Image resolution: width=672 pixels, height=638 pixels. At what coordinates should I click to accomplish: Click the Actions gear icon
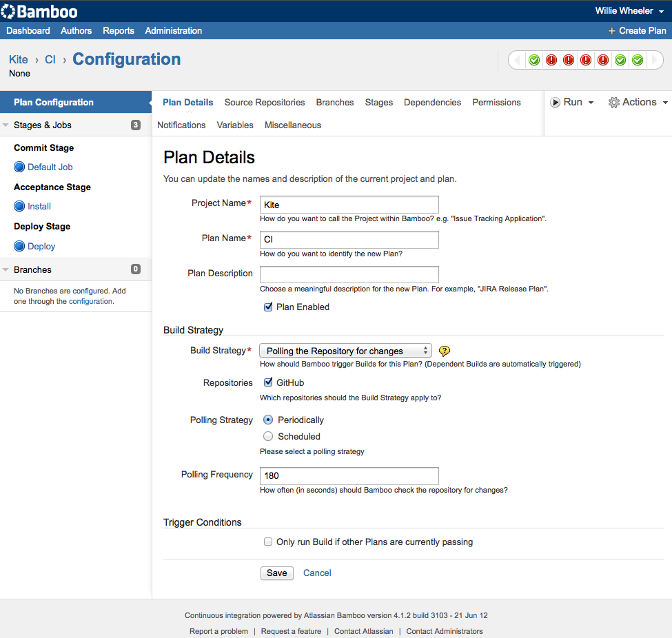tap(613, 103)
